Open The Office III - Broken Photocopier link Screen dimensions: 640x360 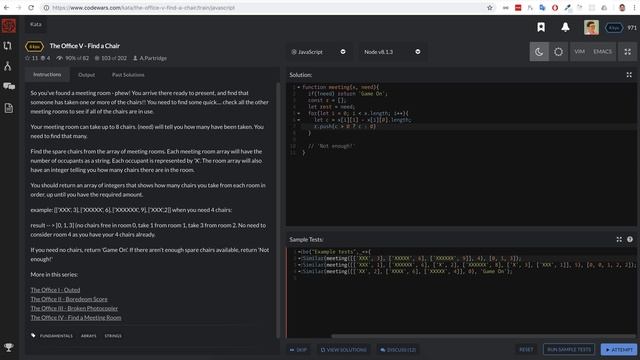(74, 308)
